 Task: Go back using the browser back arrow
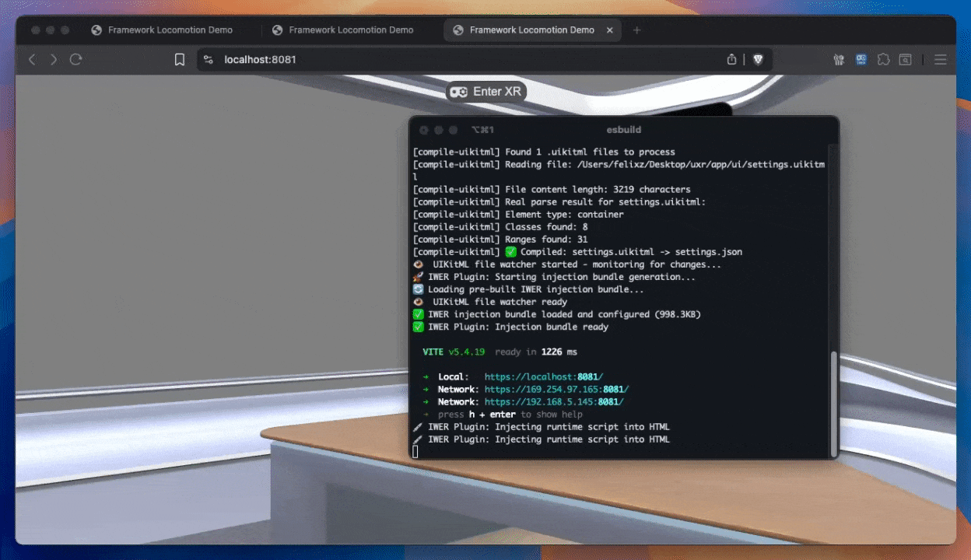click(x=32, y=59)
